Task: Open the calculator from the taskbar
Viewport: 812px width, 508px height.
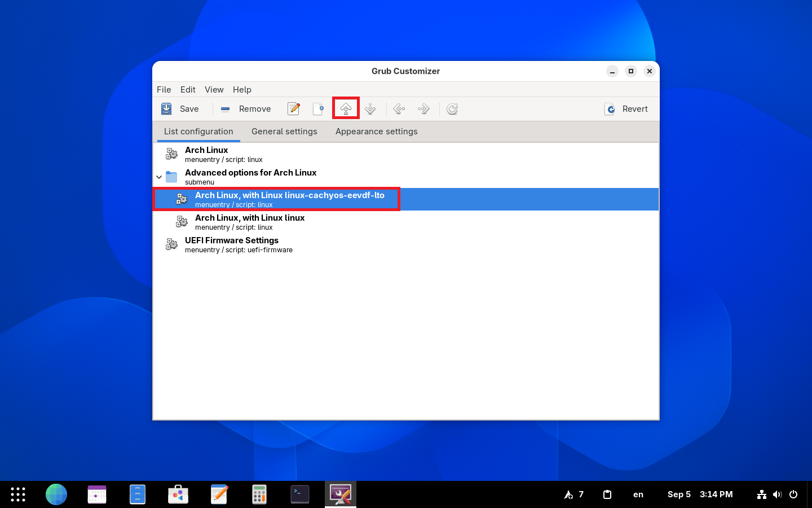Action: click(259, 494)
